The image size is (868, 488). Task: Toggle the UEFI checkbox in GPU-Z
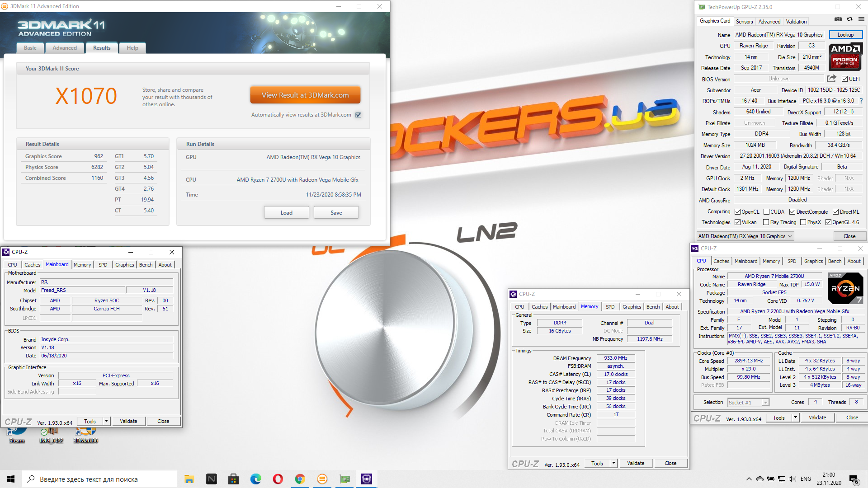click(x=844, y=79)
